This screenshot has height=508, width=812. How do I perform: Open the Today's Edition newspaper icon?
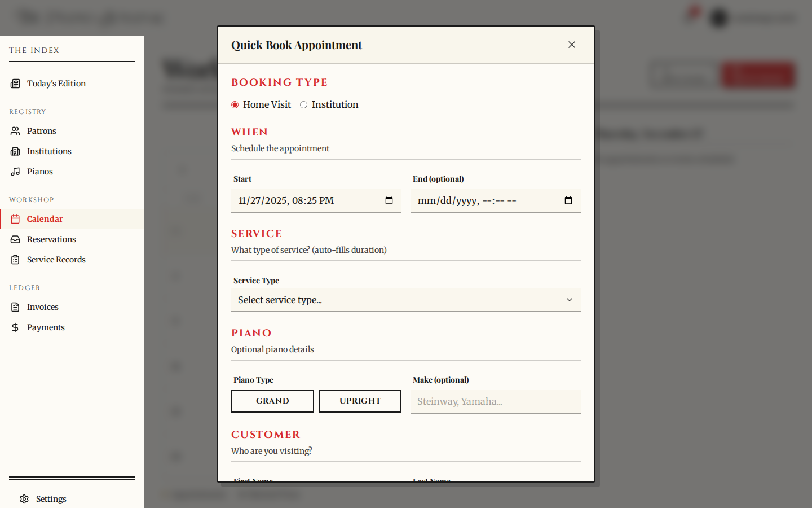tap(14, 83)
